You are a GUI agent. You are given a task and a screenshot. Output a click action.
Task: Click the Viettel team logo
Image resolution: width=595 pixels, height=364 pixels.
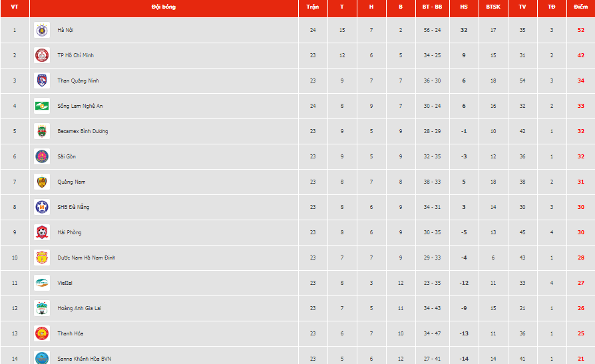tap(42, 283)
